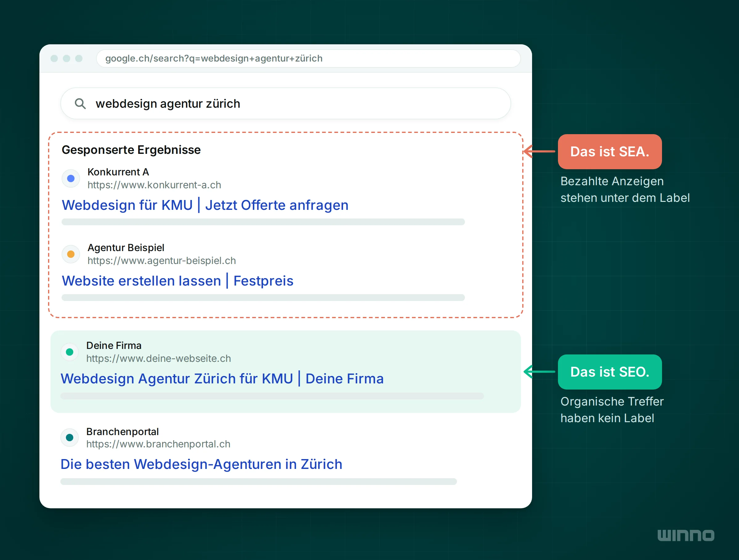739x560 pixels.
Task: Open 'Webdesign Agentur Zürich für KMU' result
Action: coord(222,379)
